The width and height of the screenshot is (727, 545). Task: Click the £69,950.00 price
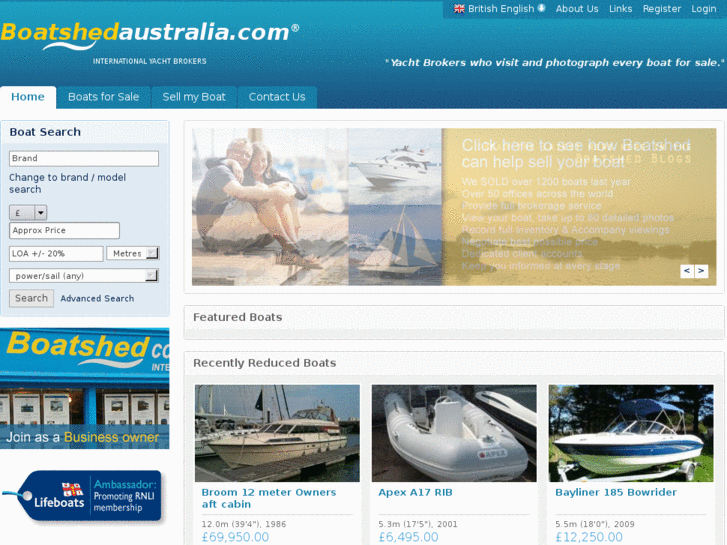coord(235,537)
